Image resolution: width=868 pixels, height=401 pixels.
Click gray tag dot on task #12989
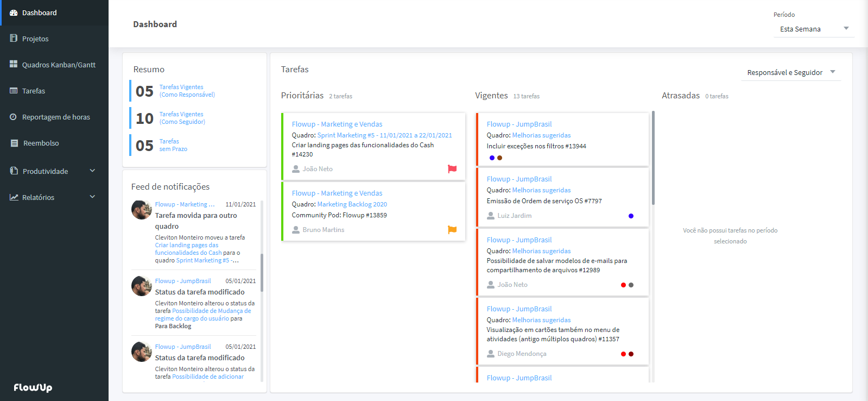tap(631, 285)
